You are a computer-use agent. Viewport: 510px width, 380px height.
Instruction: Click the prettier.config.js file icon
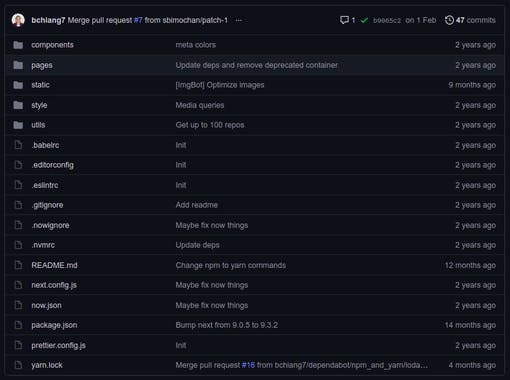coord(18,345)
